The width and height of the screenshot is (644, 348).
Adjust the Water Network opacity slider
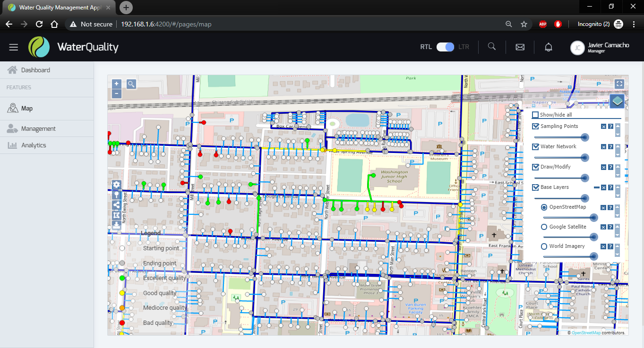pos(561,157)
